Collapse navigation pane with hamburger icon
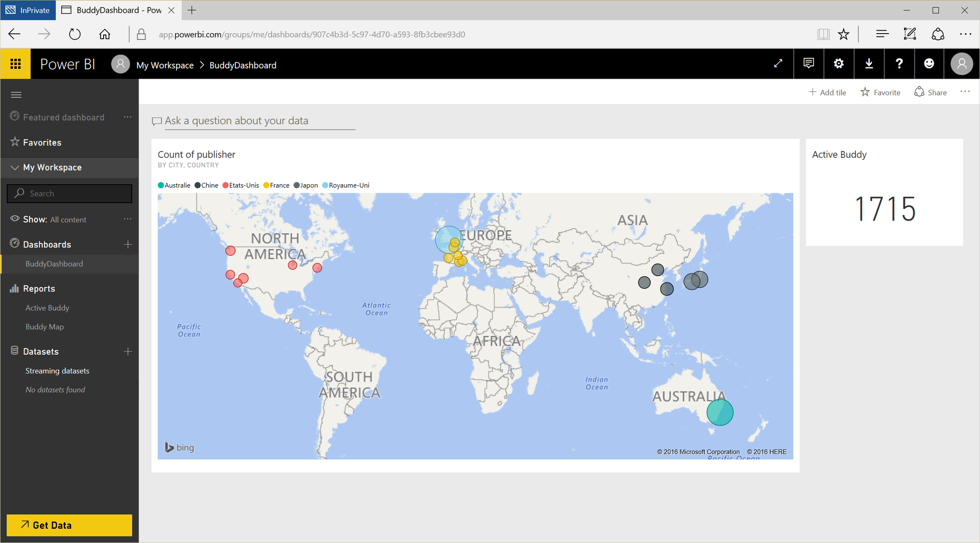The height and width of the screenshot is (543, 980). [16, 94]
